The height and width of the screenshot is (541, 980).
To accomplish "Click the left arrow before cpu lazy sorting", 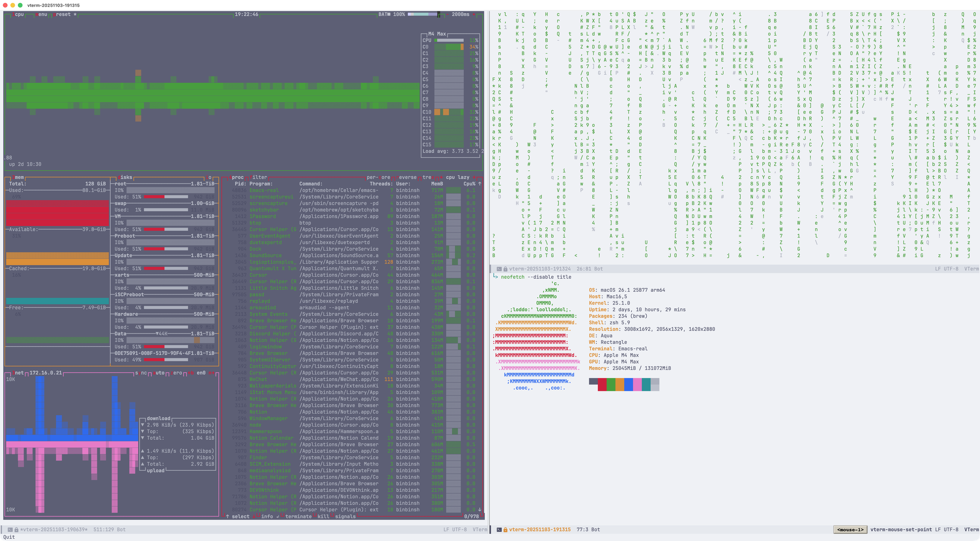I will pos(441,177).
